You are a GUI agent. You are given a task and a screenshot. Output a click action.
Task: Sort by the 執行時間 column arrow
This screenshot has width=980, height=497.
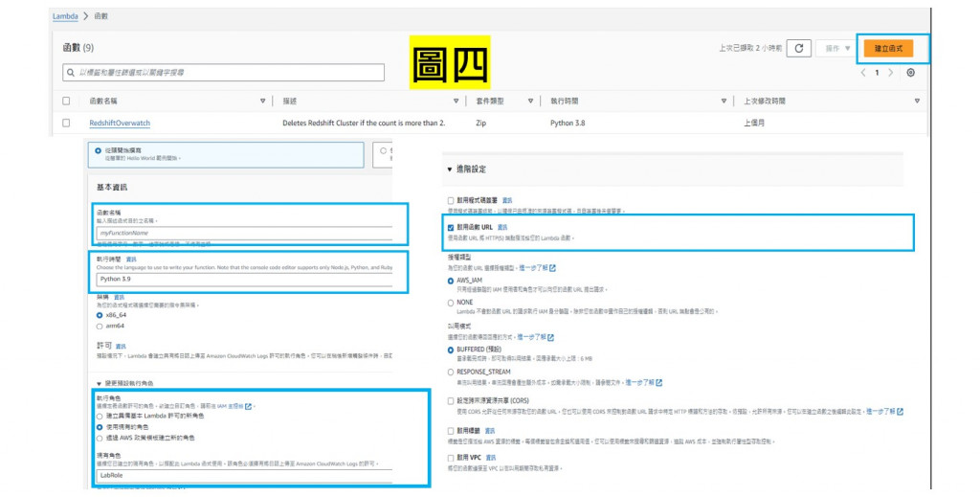(x=724, y=101)
